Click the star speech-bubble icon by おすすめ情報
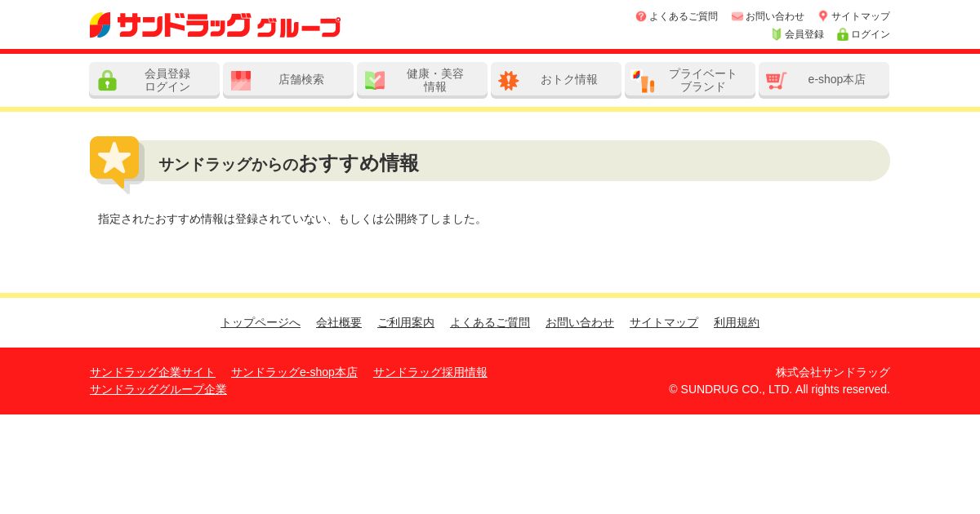Screen dimensions: 980x514 click(x=117, y=164)
